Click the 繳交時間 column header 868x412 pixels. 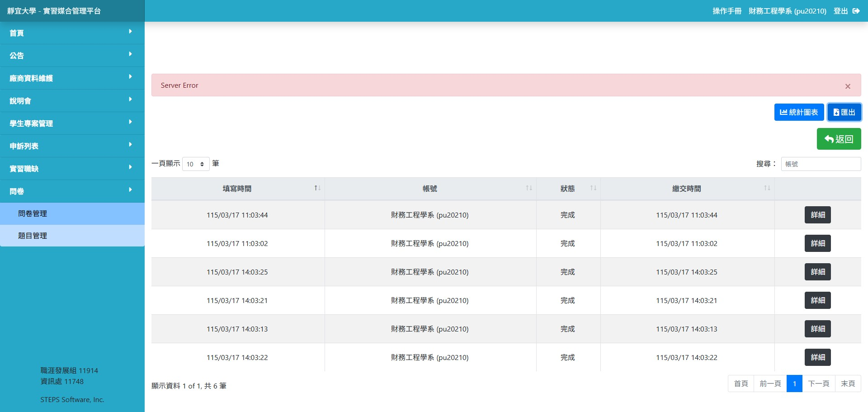tap(687, 189)
